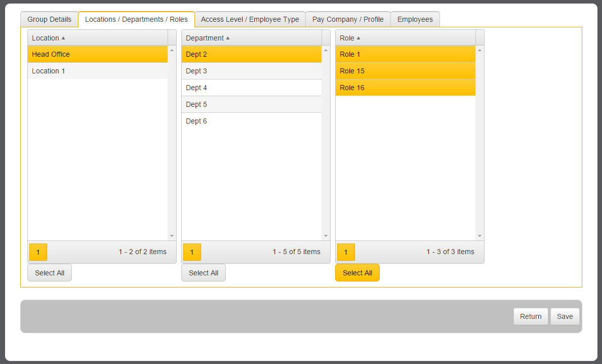Click the Role list scroll up arrow
Viewport: 602px width, 364px height.
(x=480, y=50)
